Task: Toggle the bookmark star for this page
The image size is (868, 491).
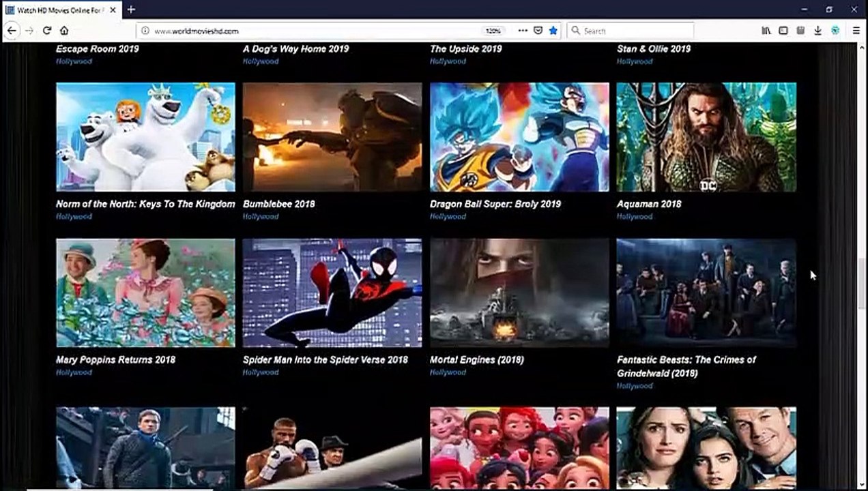Action: (553, 31)
